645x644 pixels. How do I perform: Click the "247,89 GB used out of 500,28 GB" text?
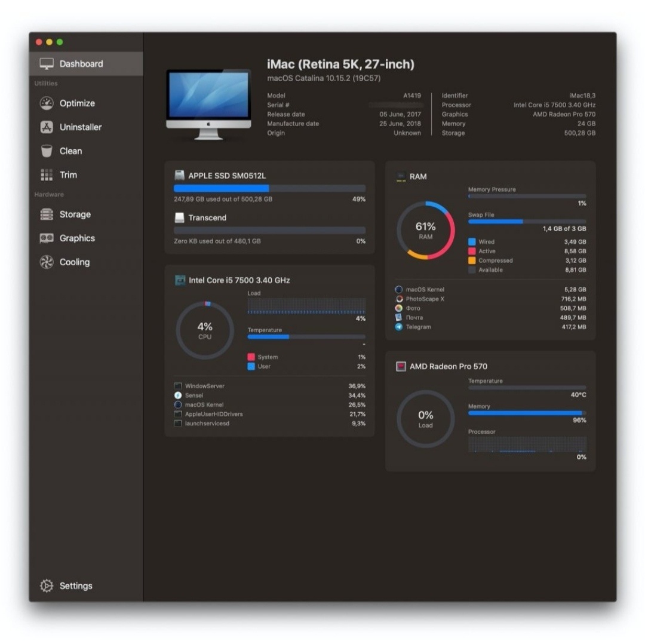click(223, 199)
